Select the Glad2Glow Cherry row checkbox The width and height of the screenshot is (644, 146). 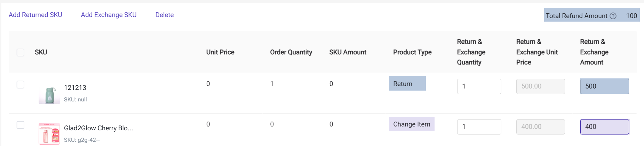(21, 125)
